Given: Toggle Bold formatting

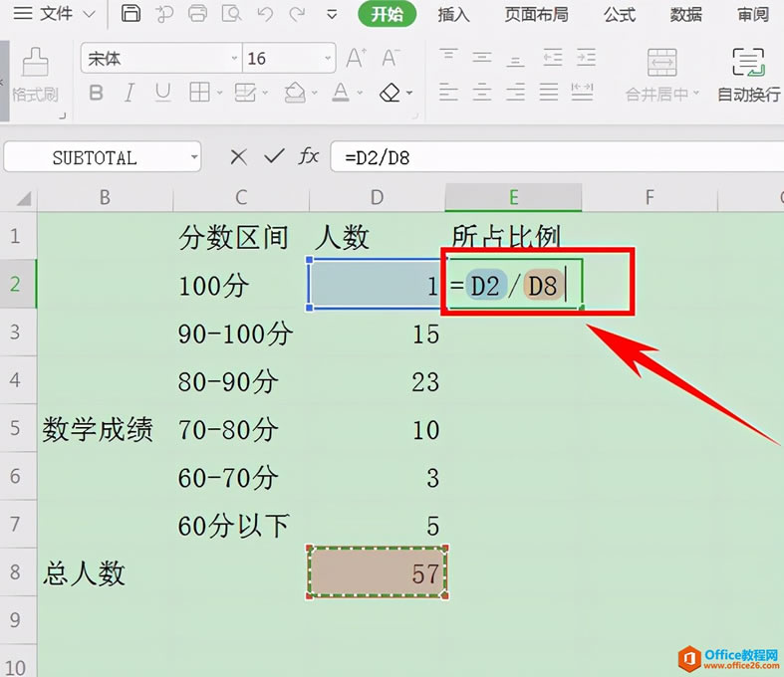Looking at the screenshot, I should pyautogui.click(x=96, y=93).
